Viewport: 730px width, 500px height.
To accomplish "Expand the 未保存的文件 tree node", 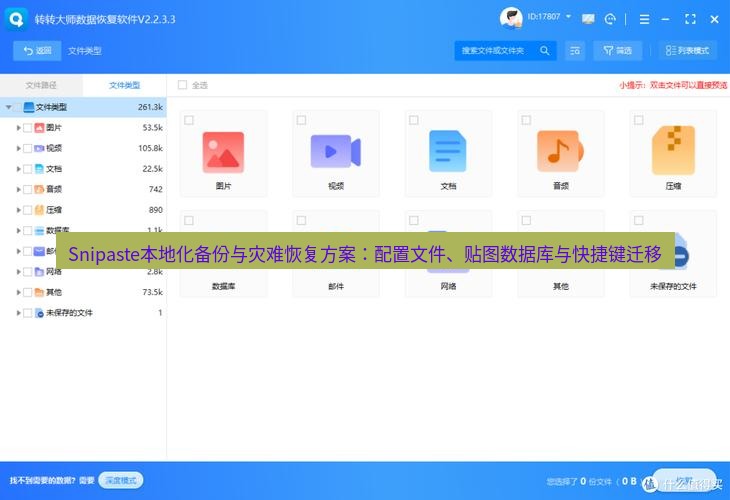I will coord(18,313).
